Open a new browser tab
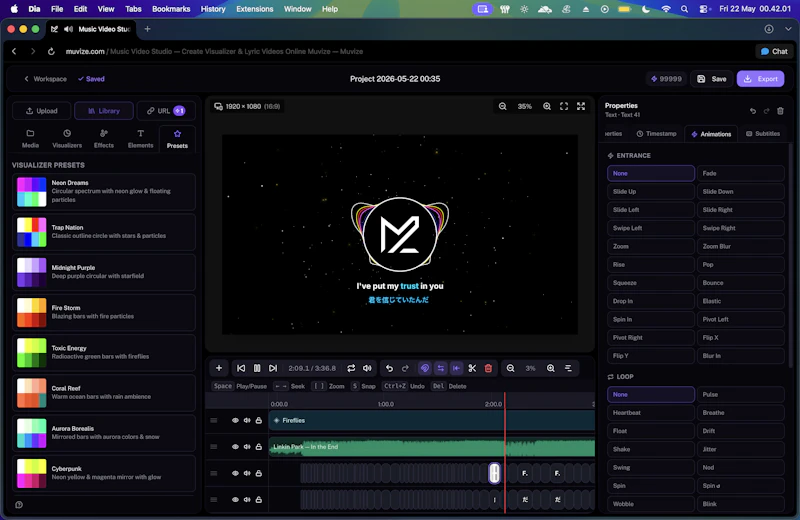Viewport: 800px width, 520px height. coord(147,29)
